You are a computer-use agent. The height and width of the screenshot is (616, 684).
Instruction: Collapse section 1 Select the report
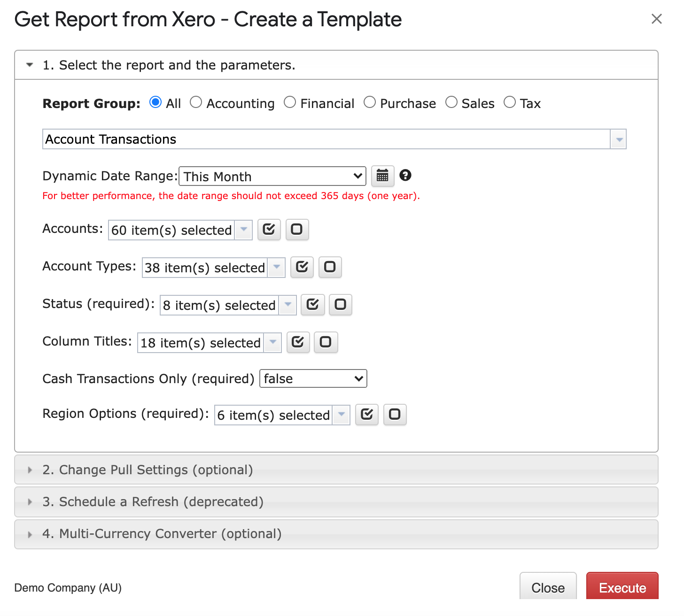pyautogui.click(x=336, y=65)
